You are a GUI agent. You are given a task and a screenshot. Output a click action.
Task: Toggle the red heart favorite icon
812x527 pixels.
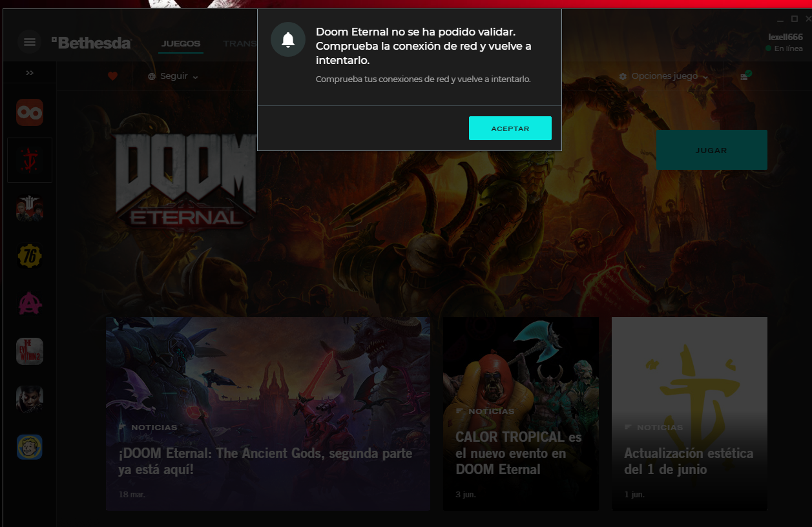point(112,76)
